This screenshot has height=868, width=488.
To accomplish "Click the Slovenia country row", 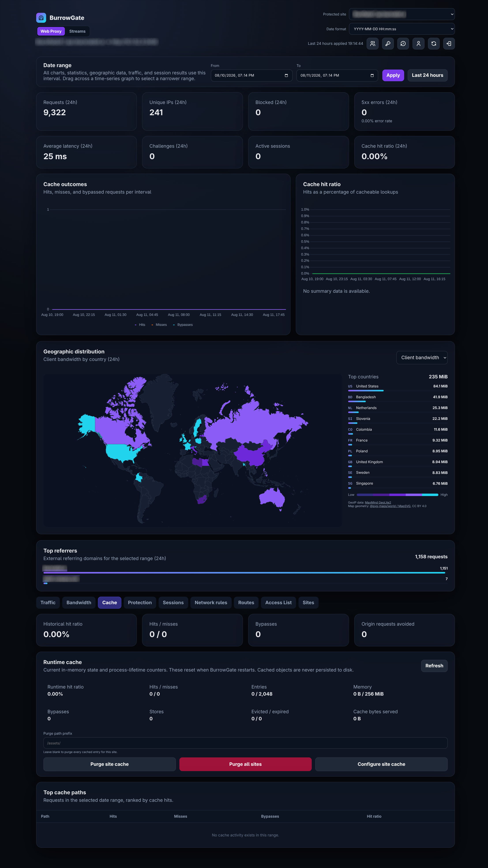I will [x=398, y=420].
